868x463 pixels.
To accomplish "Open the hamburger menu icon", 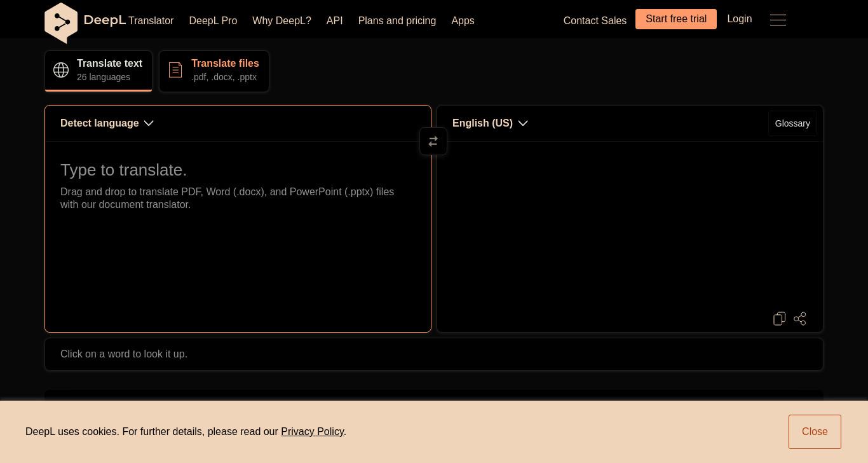I will (x=778, y=20).
